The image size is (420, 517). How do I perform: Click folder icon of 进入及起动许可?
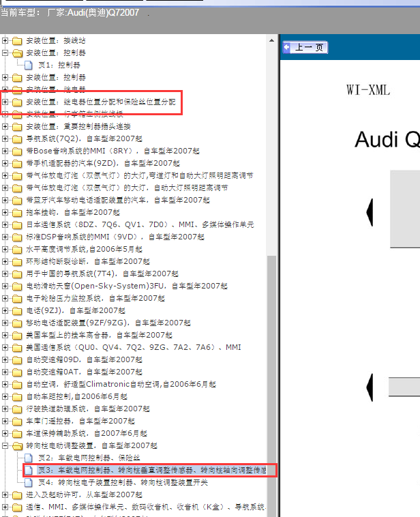[17, 495]
